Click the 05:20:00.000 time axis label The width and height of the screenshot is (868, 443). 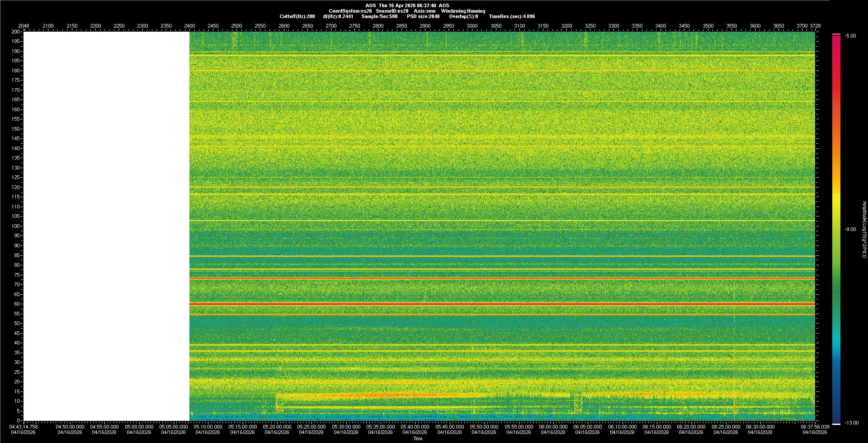click(277, 427)
